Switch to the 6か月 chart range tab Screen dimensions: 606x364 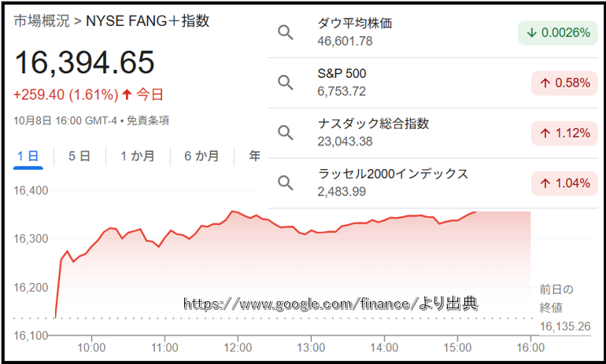click(201, 156)
